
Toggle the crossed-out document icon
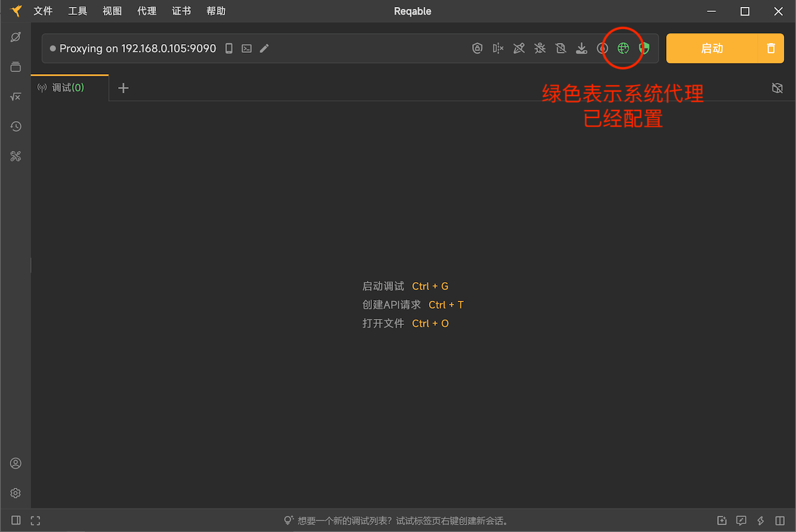[561, 48]
